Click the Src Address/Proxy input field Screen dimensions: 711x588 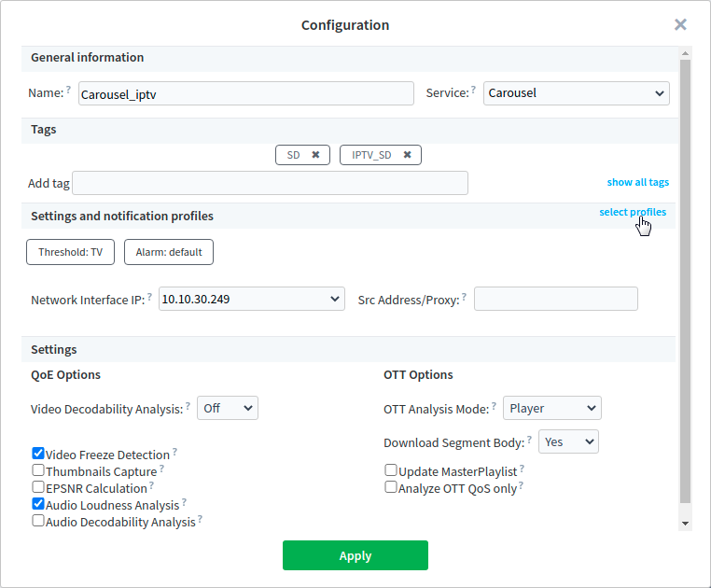(556, 299)
